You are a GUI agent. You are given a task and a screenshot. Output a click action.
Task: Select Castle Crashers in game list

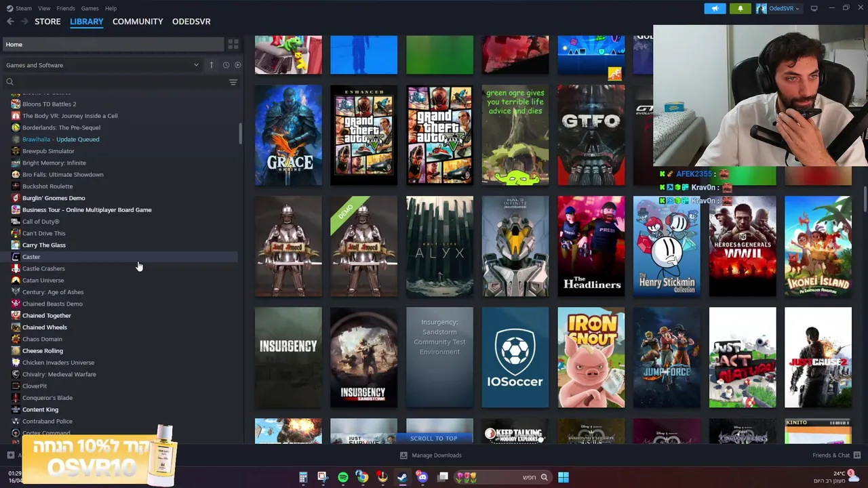pos(43,268)
